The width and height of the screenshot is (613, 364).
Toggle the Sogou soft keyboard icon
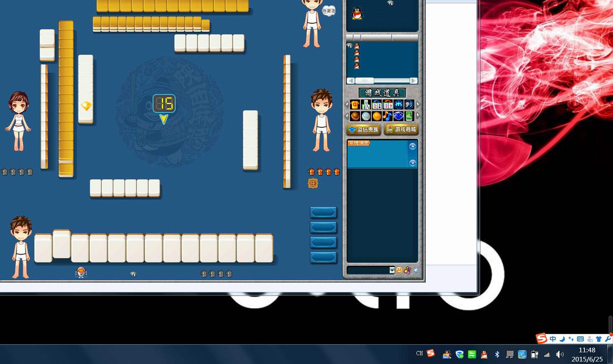[x=580, y=339]
